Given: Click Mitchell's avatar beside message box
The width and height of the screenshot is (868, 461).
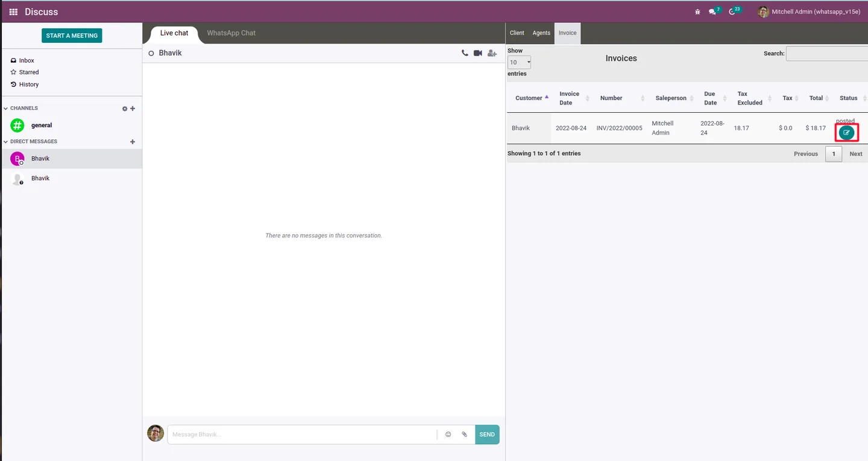Looking at the screenshot, I should pos(156,433).
